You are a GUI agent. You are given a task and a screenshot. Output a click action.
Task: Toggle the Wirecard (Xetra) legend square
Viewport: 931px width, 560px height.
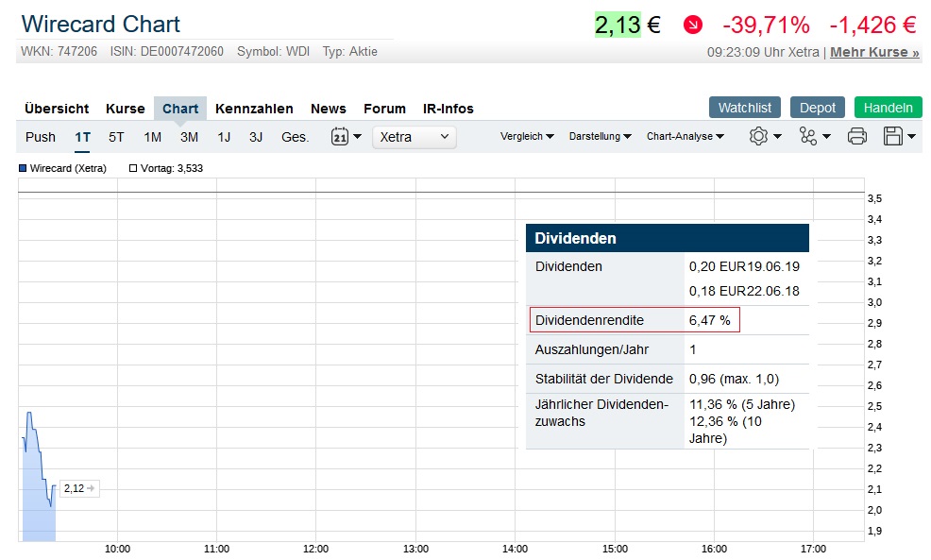click(23, 168)
